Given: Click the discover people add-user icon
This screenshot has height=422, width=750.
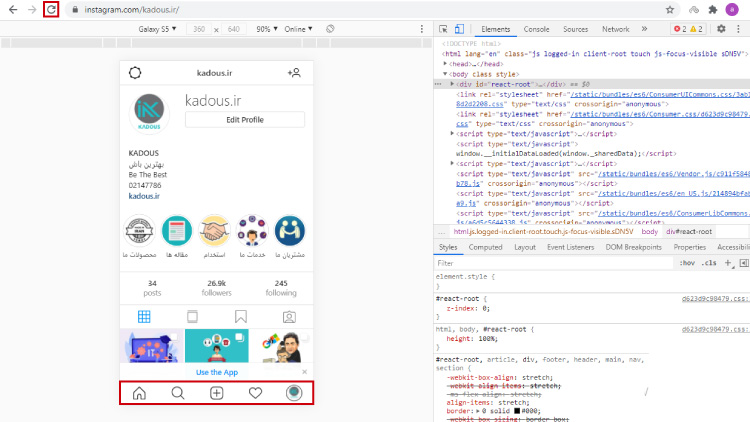Looking at the screenshot, I should [293, 73].
